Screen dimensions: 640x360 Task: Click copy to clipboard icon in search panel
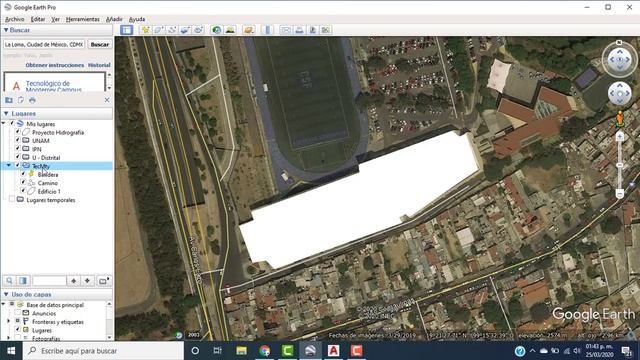click(20, 100)
